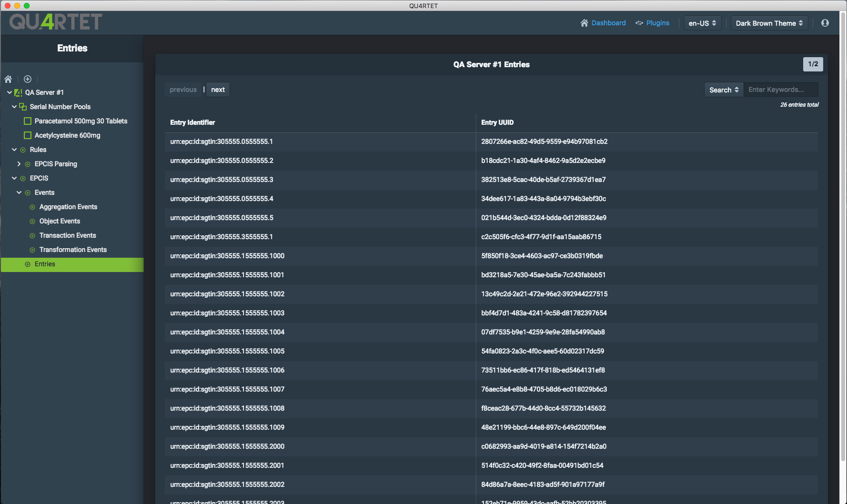Screen dimensions: 847x504
Task: Sort by Entry UUID column header
Action: coord(497,122)
